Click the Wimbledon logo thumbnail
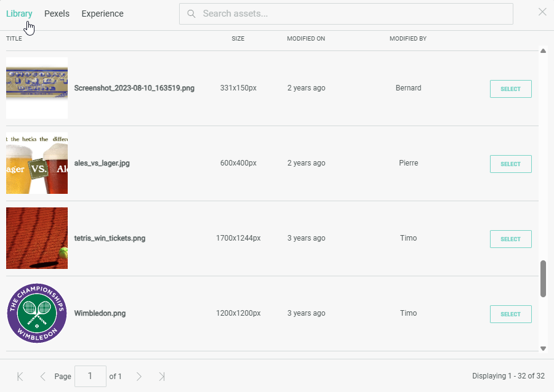 pos(37,313)
